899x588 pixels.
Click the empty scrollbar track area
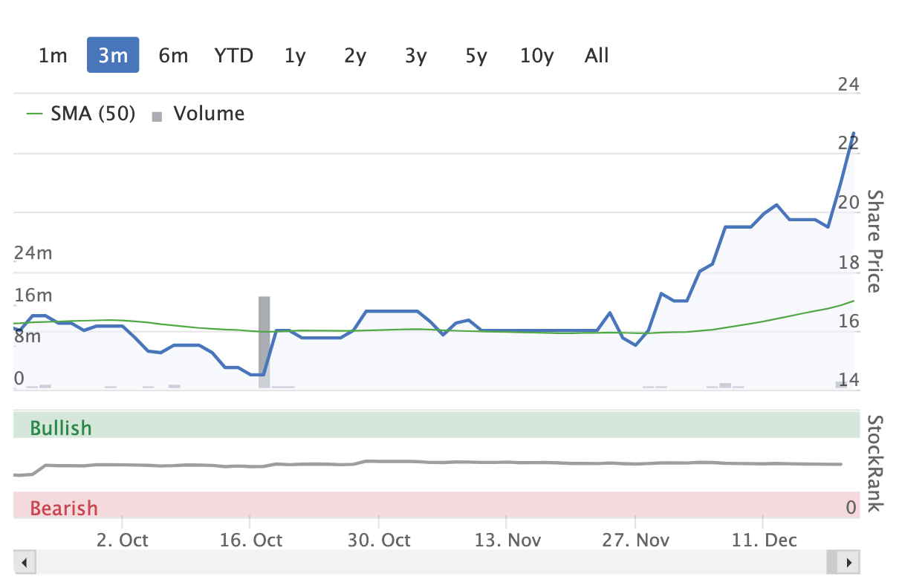[431, 563]
